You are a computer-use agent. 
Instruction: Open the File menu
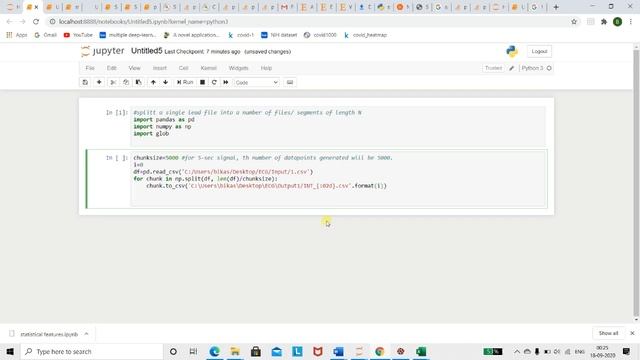90,68
